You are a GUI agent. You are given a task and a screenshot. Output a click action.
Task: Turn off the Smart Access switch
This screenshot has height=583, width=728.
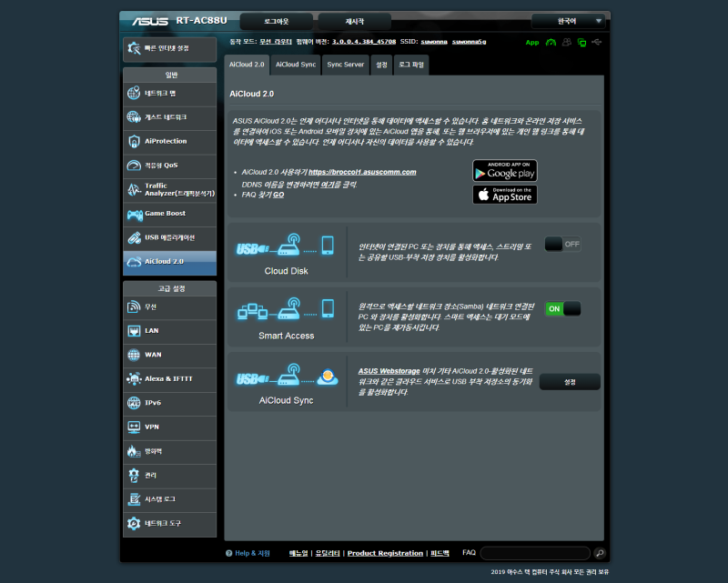point(562,308)
